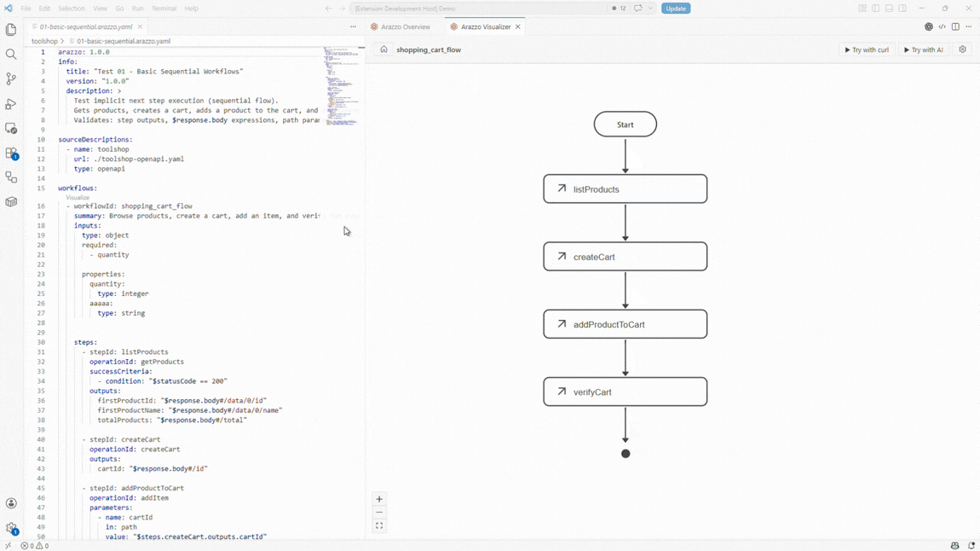Click the Copilot status icon in status bar
Viewport: 980px width, 551px height.
tap(954, 546)
